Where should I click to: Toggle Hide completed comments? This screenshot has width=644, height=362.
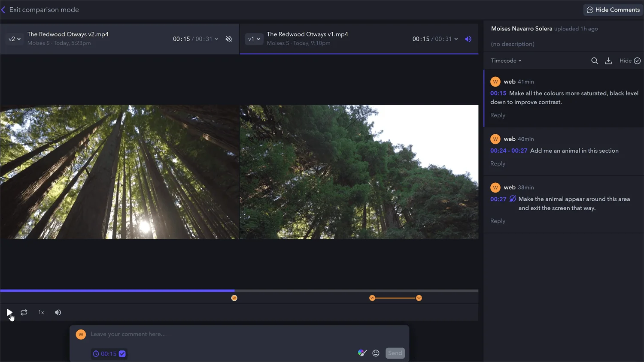pyautogui.click(x=630, y=61)
